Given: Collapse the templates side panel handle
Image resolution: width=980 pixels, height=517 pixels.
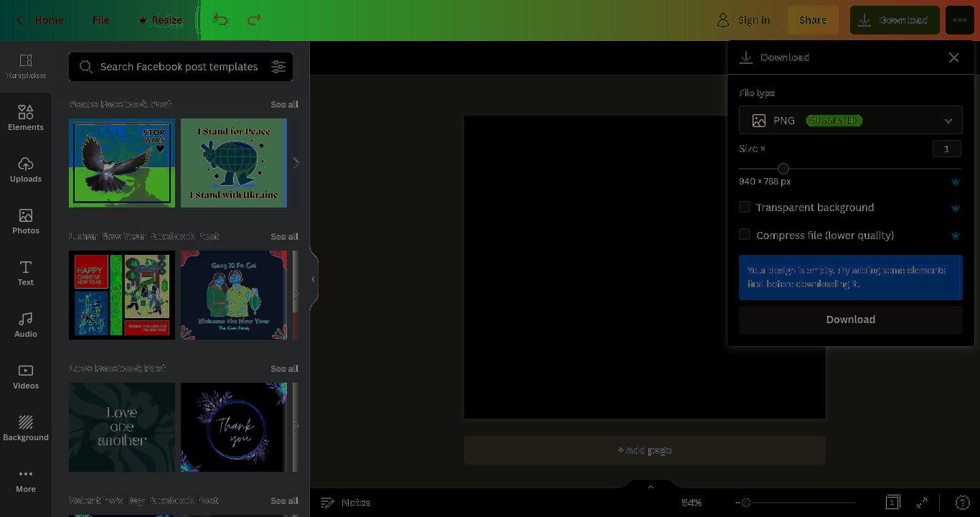Looking at the screenshot, I should point(313,279).
